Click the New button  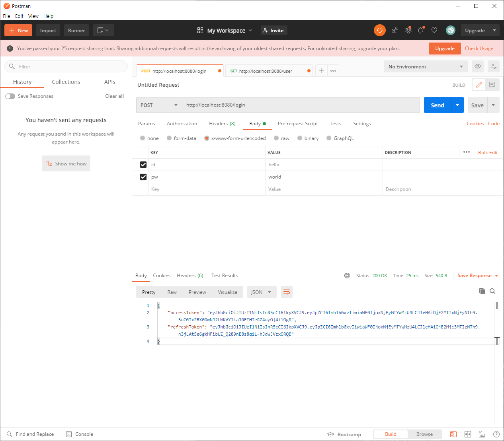point(18,30)
